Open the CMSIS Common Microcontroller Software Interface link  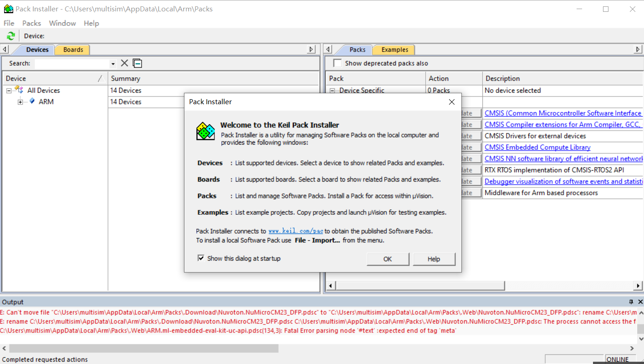point(563,113)
